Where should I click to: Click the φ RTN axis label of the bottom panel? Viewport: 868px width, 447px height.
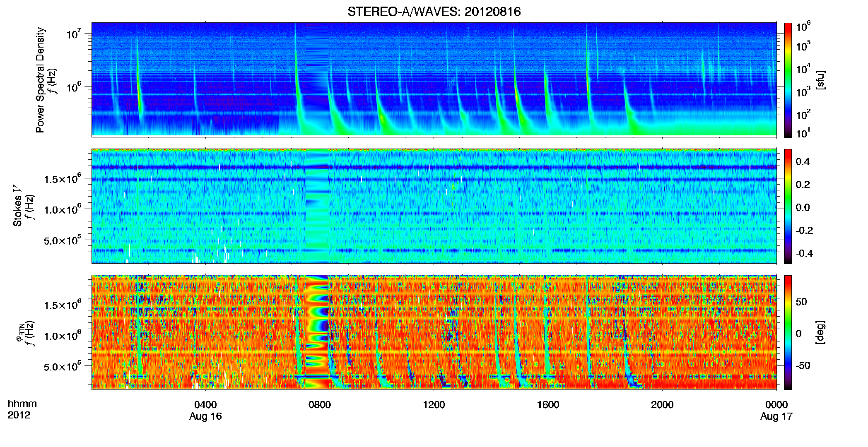(19, 333)
